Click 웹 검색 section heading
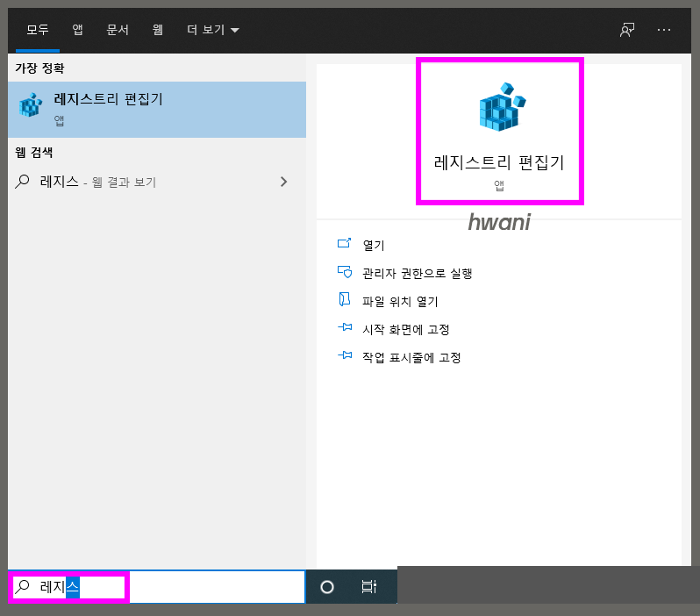Viewport: 700px width, 616px height. [x=34, y=153]
